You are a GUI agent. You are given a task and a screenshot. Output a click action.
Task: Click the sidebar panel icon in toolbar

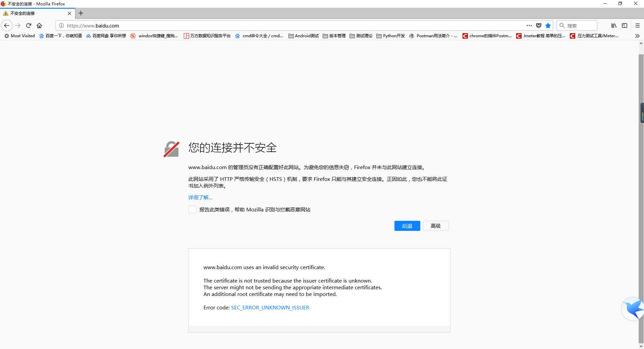(625, 26)
